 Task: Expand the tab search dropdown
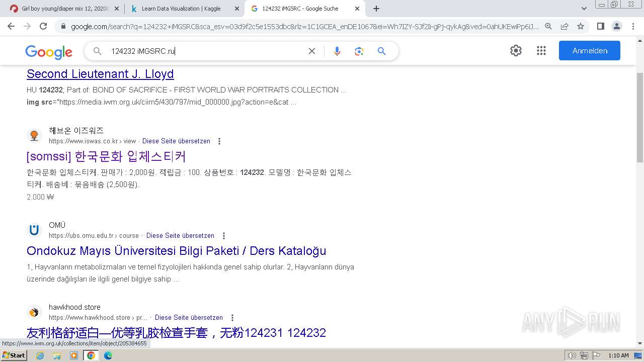tap(584, 9)
